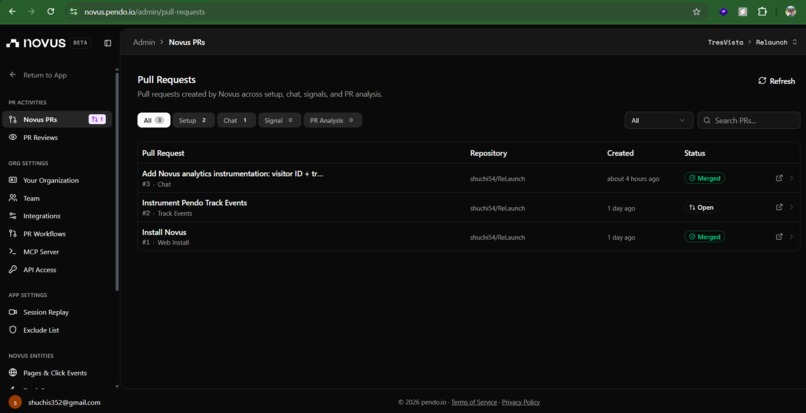Open the shuchis352@gmail.com account menu
This screenshot has height=413, width=806.
point(55,402)
